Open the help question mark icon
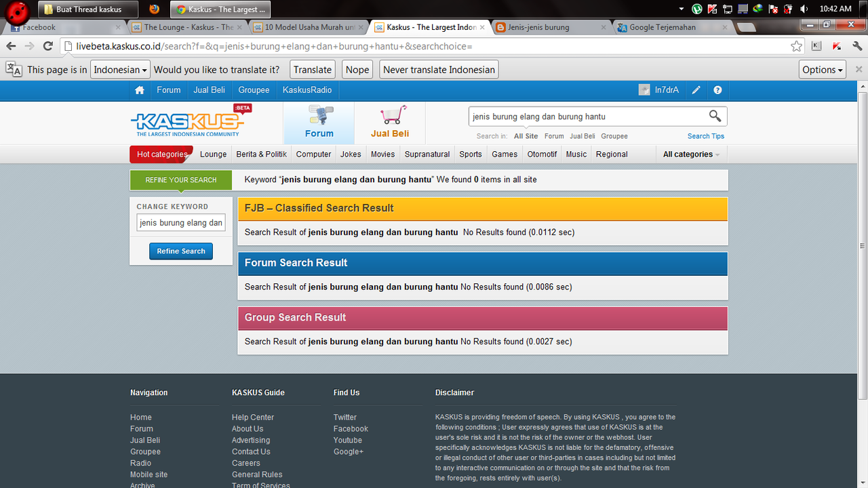This screenshot has height=488, width=868. pos(717,90)
